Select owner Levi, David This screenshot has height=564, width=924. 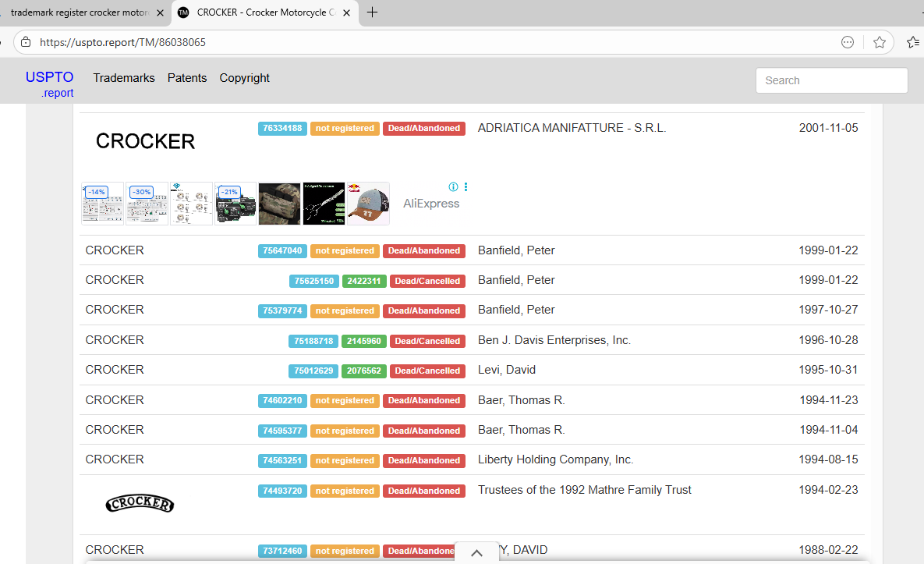(506, 370)
